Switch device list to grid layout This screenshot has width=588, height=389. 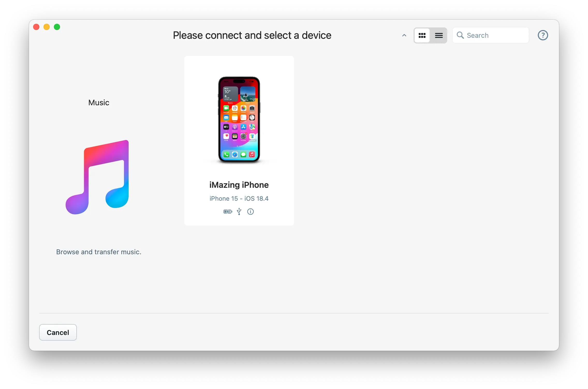coord(422,35)
